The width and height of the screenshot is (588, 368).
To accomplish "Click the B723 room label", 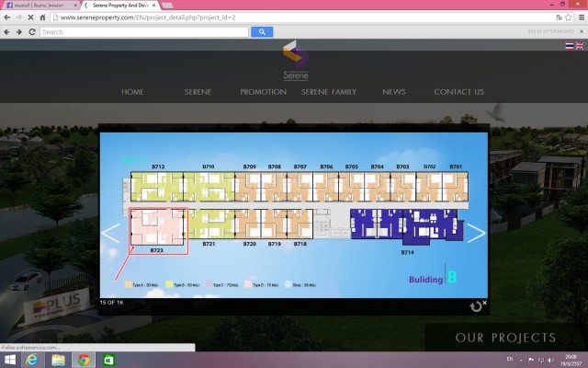I will [x=156, y=250].
